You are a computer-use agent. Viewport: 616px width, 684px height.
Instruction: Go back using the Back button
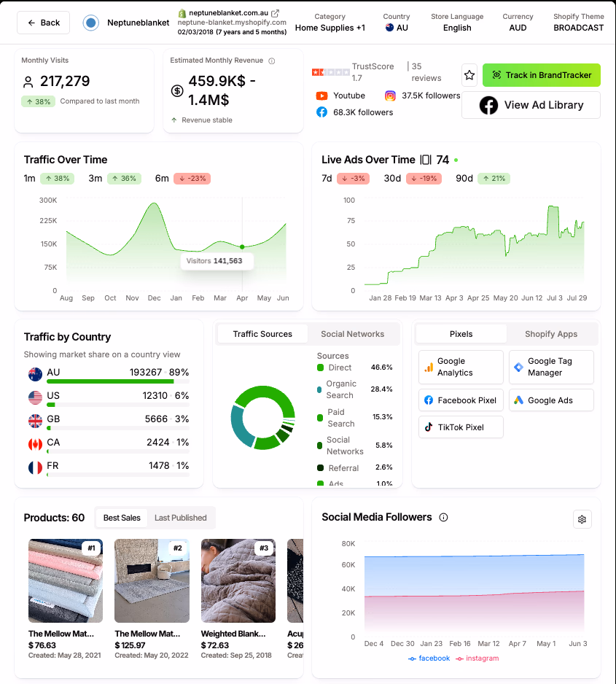43,23
